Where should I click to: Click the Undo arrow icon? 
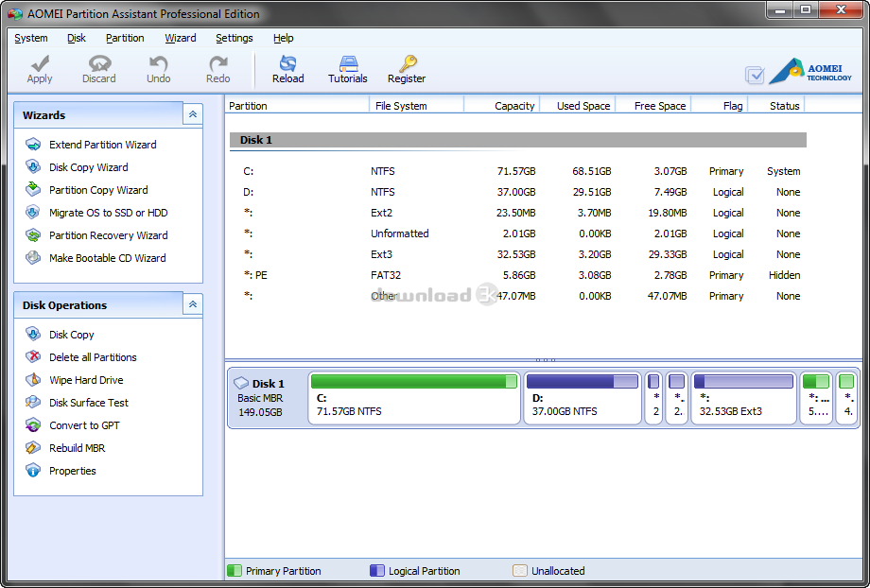pyautogui.click(x=159, y=62)
